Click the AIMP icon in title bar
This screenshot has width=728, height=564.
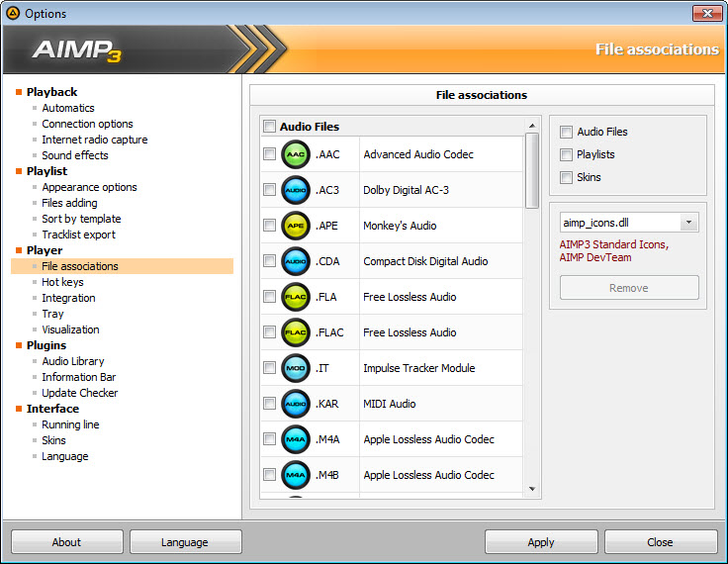[13, 14]
